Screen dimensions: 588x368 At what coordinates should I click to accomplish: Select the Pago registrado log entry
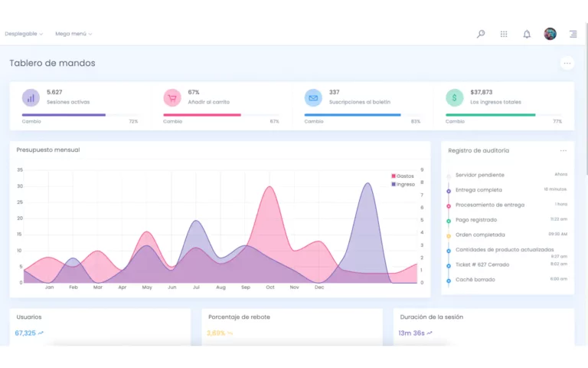tap(475, 220)
